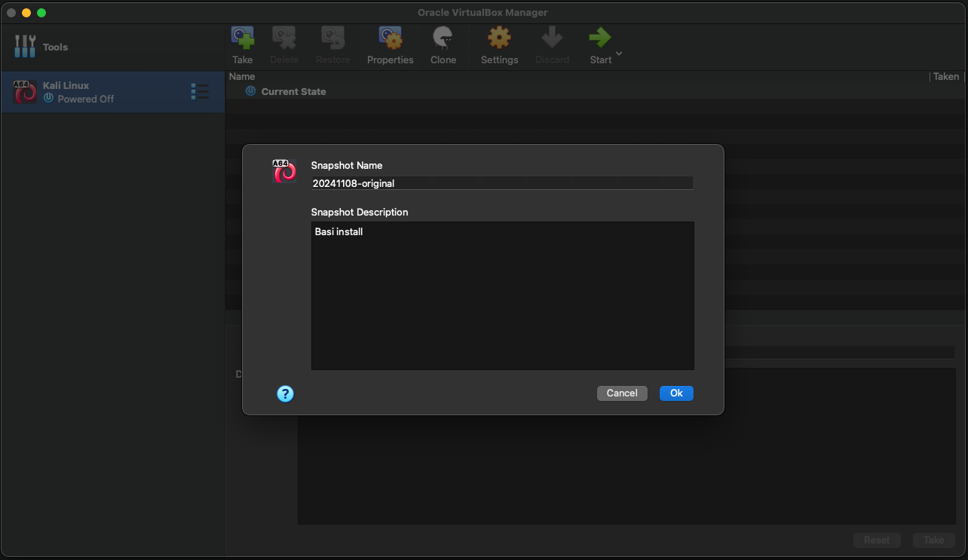
Task: Click the Clone sheep icon
Action: click(443, 38)
